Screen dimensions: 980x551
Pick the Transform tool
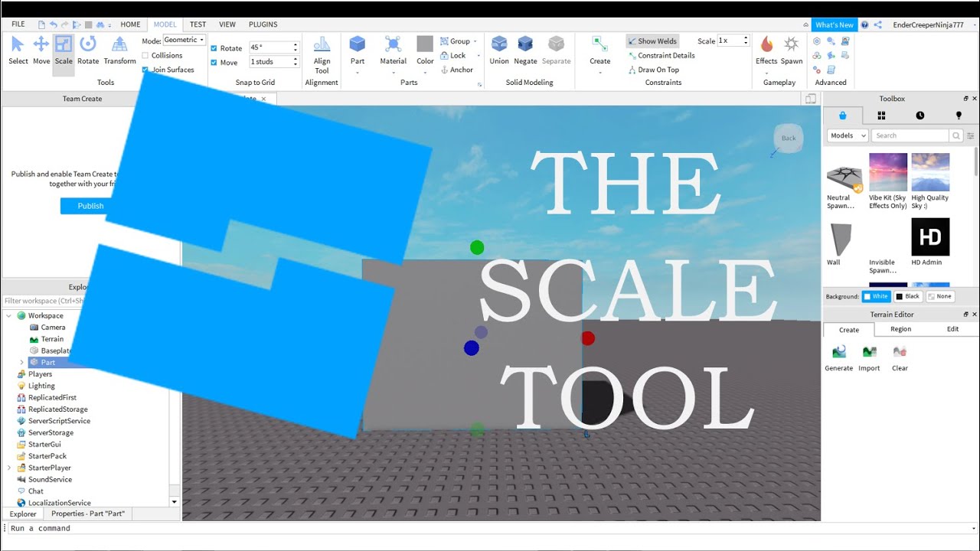[x=119, y=51]
